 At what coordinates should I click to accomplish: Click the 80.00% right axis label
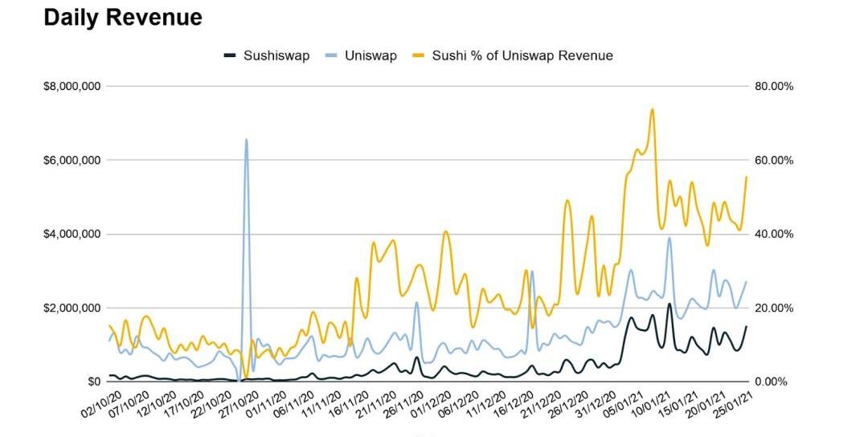pos(774,86)
